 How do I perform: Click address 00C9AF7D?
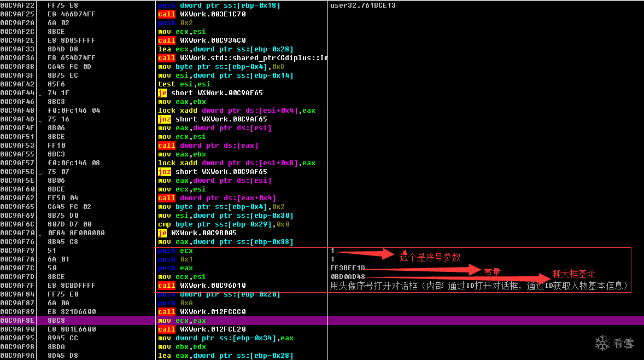(17, 277)
